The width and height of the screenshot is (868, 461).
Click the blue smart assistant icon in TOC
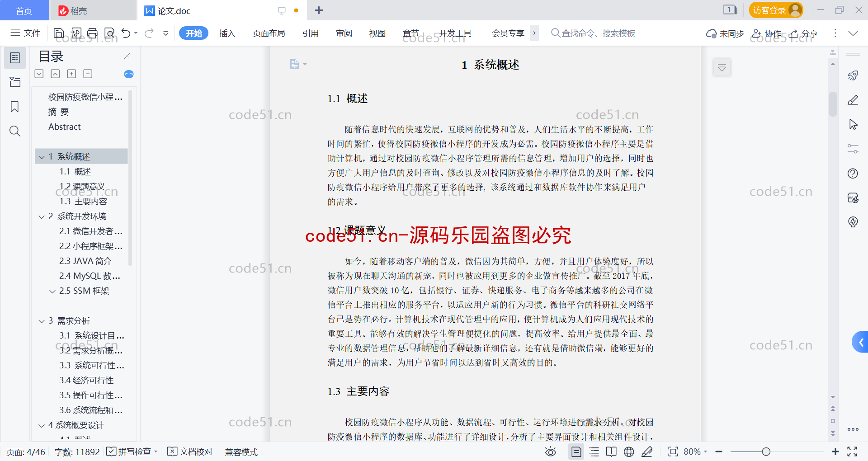pyautogui.click(x=129, y=74)
